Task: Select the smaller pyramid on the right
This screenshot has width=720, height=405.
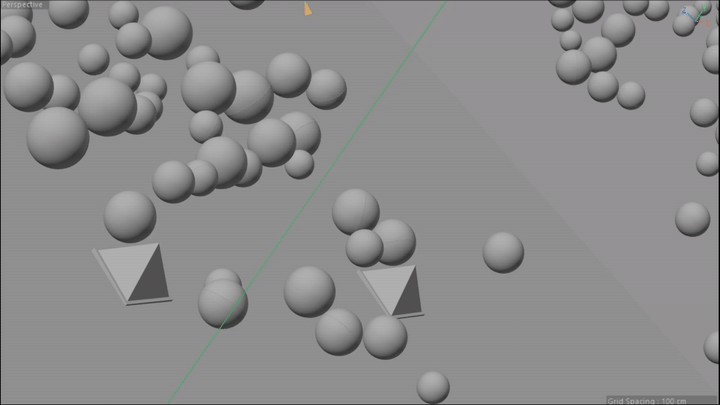Action: [391, 292]
